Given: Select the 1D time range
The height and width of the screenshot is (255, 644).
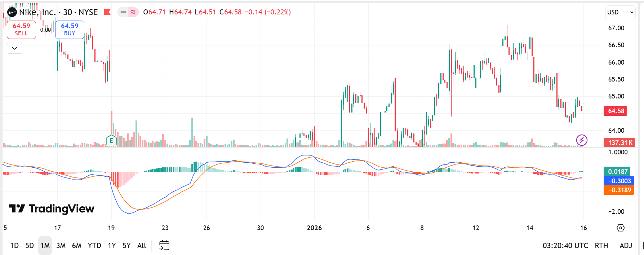Looking at the screenshot, I should (x=14, y=246).
